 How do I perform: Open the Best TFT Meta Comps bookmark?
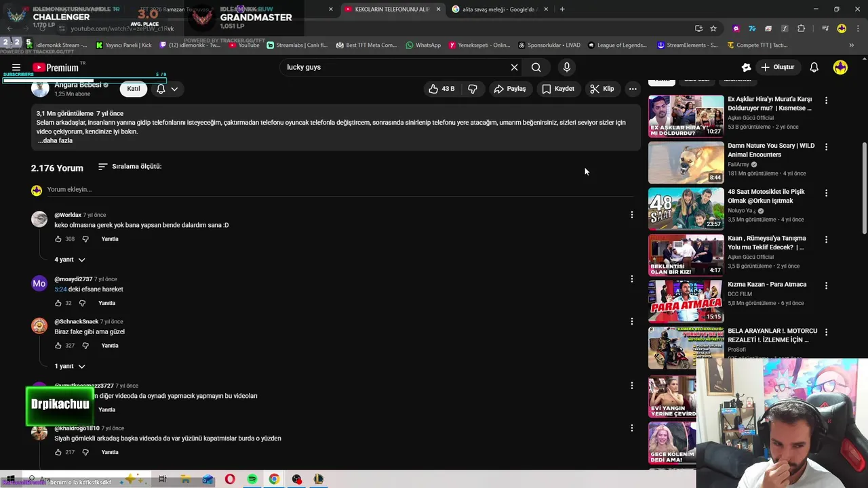(367, 45)
